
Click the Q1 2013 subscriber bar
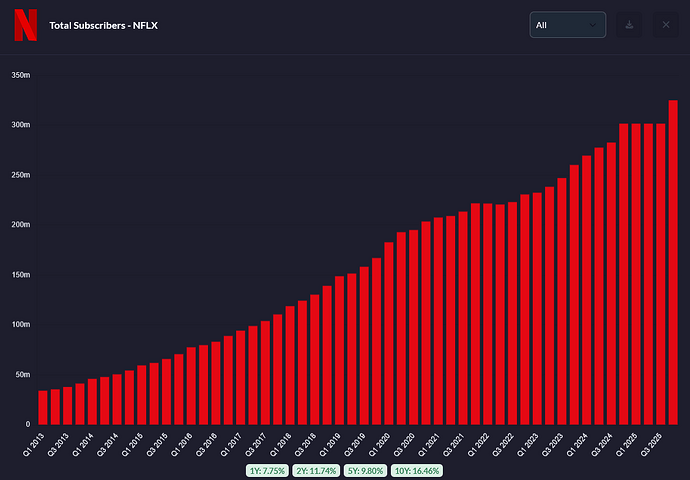click(x=43, y=407)
